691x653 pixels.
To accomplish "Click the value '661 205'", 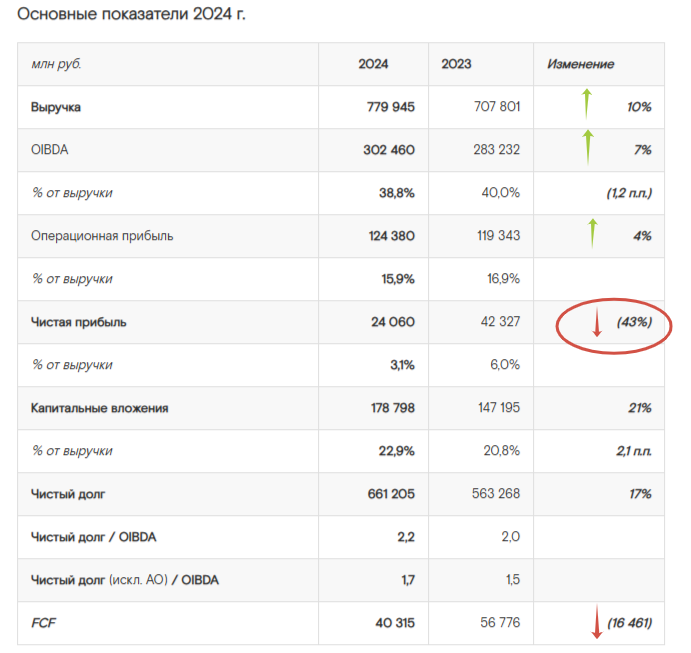I will point(391,493).
